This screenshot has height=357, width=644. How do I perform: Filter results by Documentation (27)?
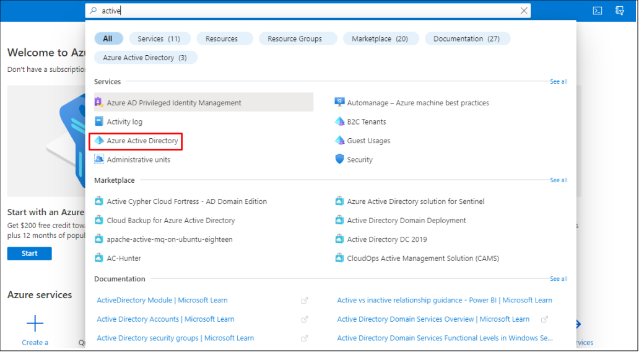click(468, 38)
